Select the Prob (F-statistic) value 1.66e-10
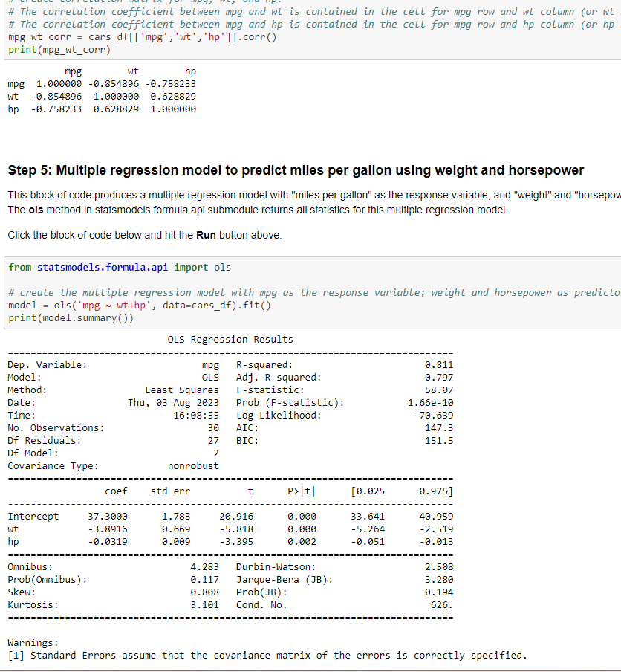Image resolution: width=621 pixels, height=672 pixels. click(x=430, y=403)
